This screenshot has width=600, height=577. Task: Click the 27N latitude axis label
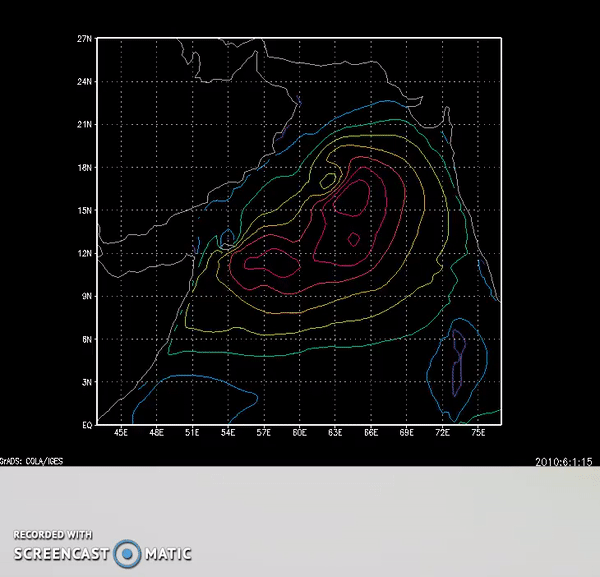85,38
